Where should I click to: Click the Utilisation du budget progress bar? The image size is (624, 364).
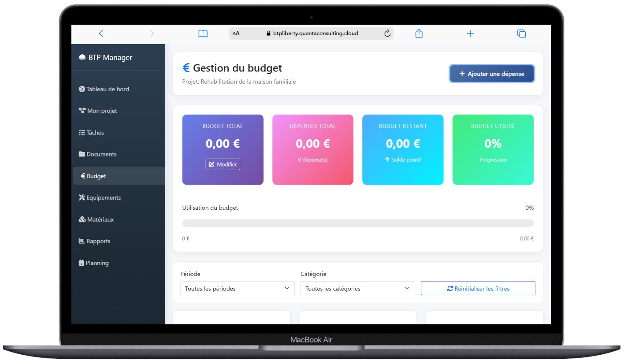[x=357, y=223]
